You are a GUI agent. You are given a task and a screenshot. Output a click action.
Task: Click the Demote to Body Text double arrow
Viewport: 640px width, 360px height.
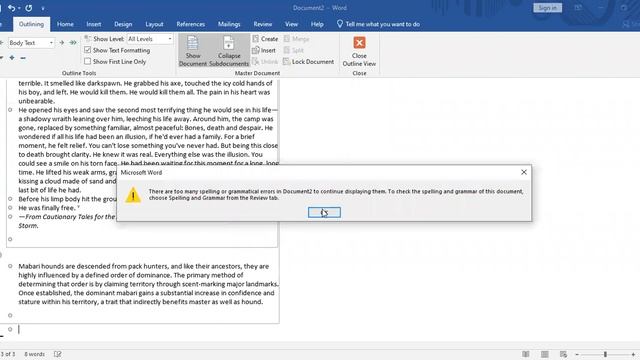coord(73,42)
